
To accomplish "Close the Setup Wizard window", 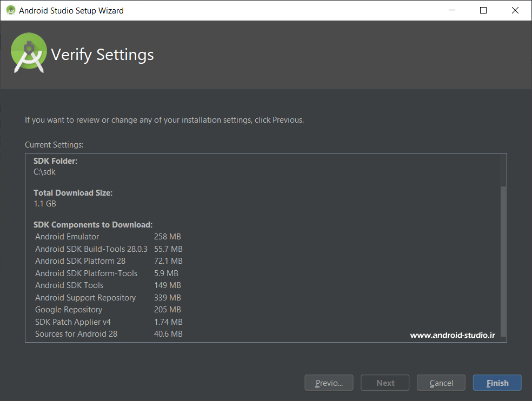I will click(x=515, y=10).
